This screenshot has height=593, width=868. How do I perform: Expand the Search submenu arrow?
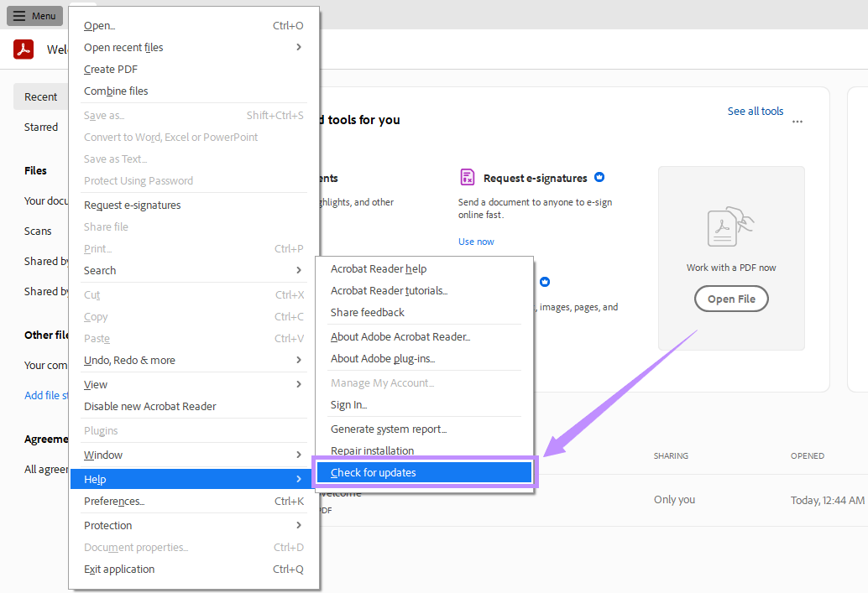tap(299, 270)
